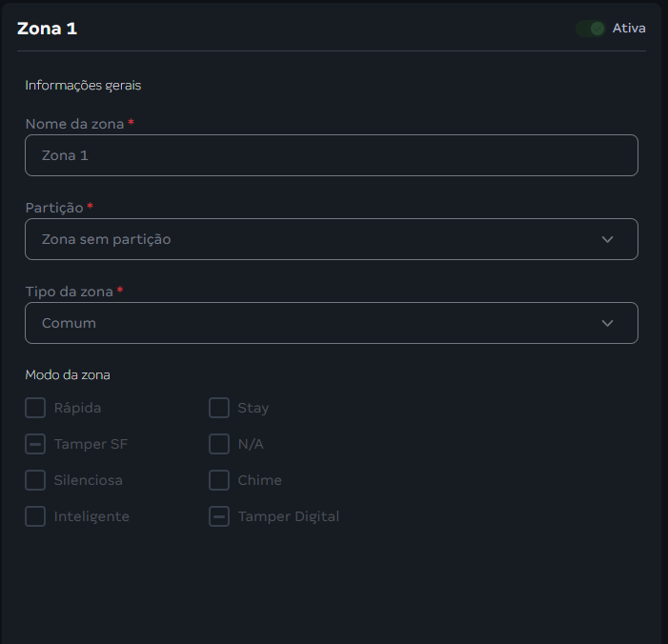Screen dimensions: 668x644
Task: Click the Partição field label
Action: point(54,207)
